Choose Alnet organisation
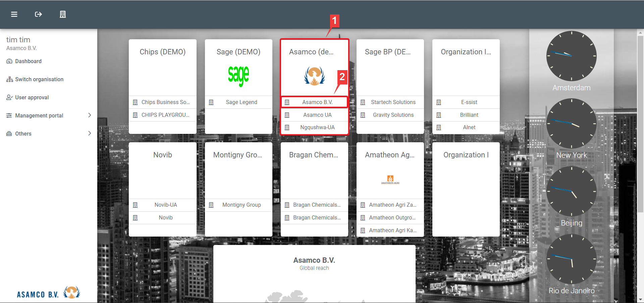Image resolution: width=644 pixels, height=303 pixels. pyautogui.click(x=466, y=128)
